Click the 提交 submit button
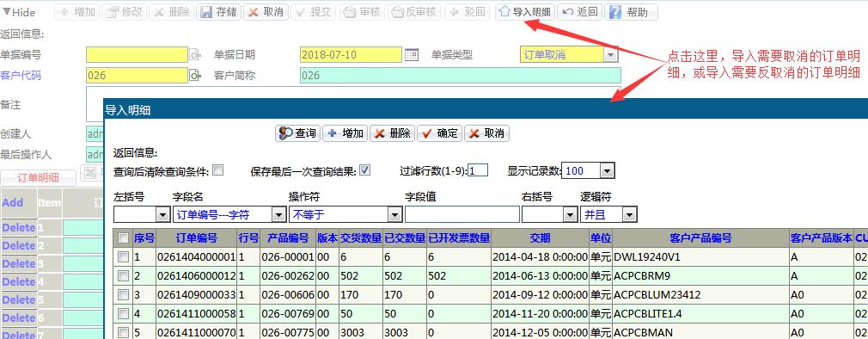Screen dimensions: 868x339 [314, 12]
